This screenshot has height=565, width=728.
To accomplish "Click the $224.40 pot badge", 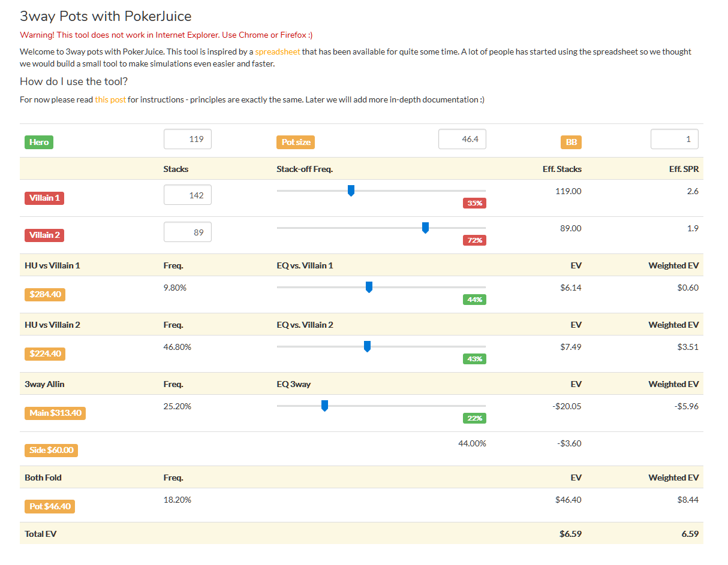I will click(45, 353).
